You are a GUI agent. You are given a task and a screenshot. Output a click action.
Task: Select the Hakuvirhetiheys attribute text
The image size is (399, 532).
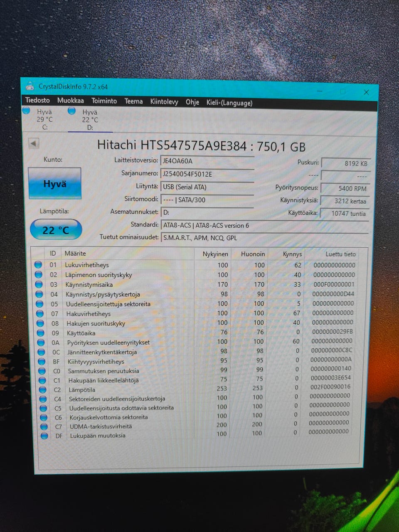click(89, 314)
